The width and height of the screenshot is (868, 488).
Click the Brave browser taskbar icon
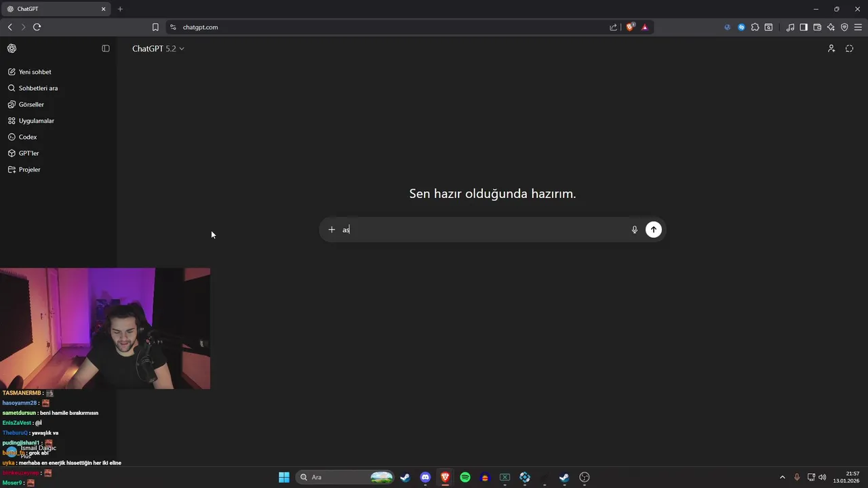[446, 477]
